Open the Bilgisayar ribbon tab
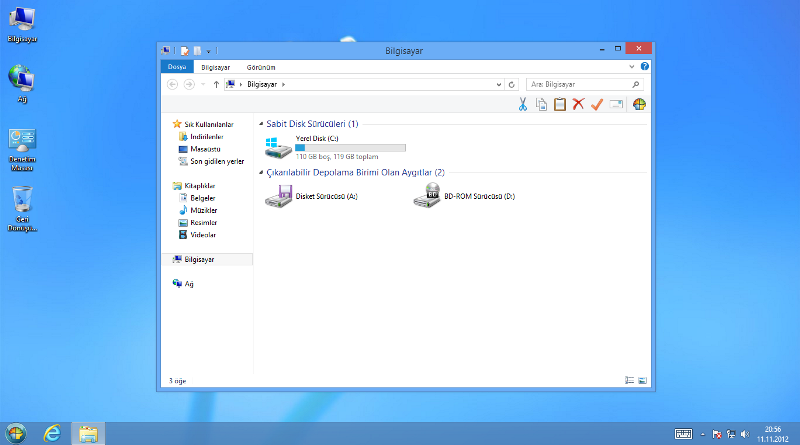Viewport: 800px width, 445px height. click(215, 67)
